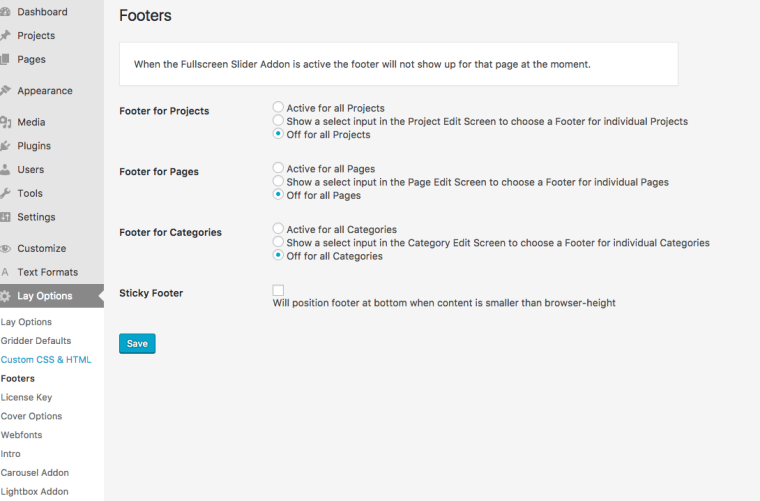
Task: Click the Customize eye icon
Action: click(x=5, y=249)
